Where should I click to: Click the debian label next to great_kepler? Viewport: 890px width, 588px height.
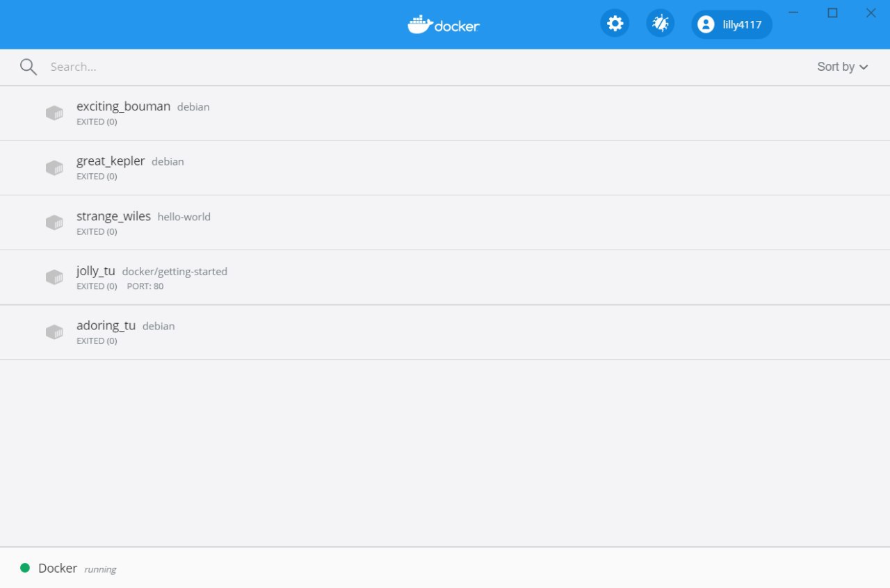(x=168, y=162)
